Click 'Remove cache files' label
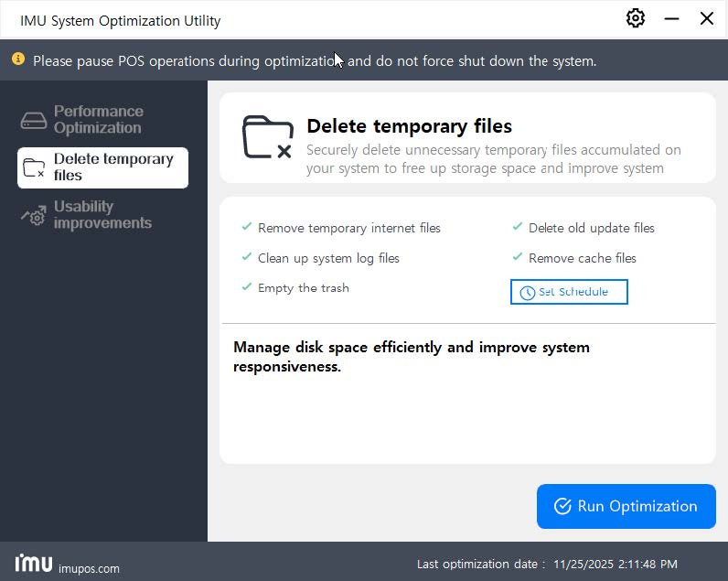 [583, 258]
